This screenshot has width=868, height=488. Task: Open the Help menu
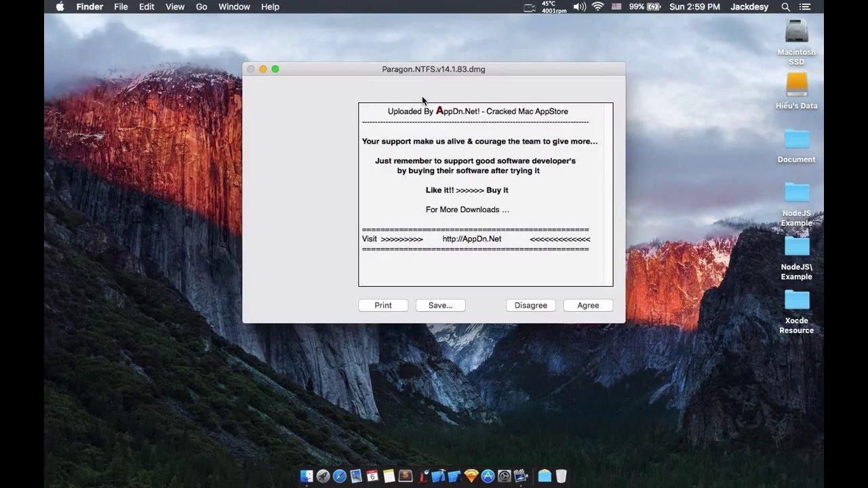270,7
